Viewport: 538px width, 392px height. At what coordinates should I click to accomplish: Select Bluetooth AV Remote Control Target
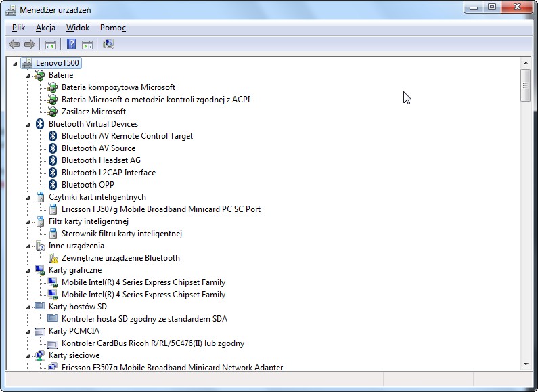click(x=127, y=136)
